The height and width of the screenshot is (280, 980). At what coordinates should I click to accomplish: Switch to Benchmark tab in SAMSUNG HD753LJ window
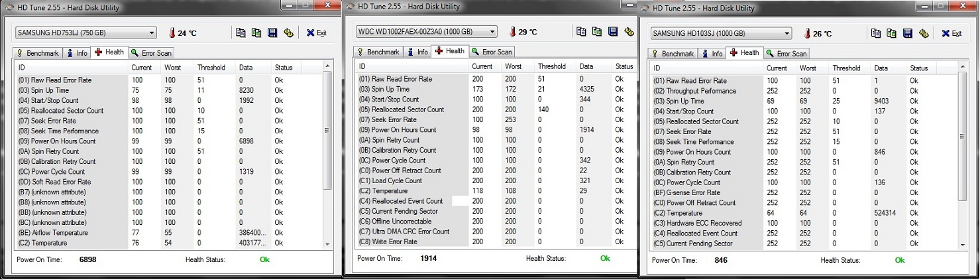tap(38, 52)
